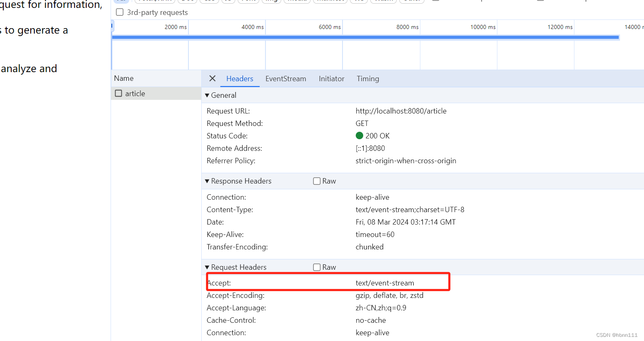
Task: Click the 10000 ms timeline marker
Action: click(483, 27)
